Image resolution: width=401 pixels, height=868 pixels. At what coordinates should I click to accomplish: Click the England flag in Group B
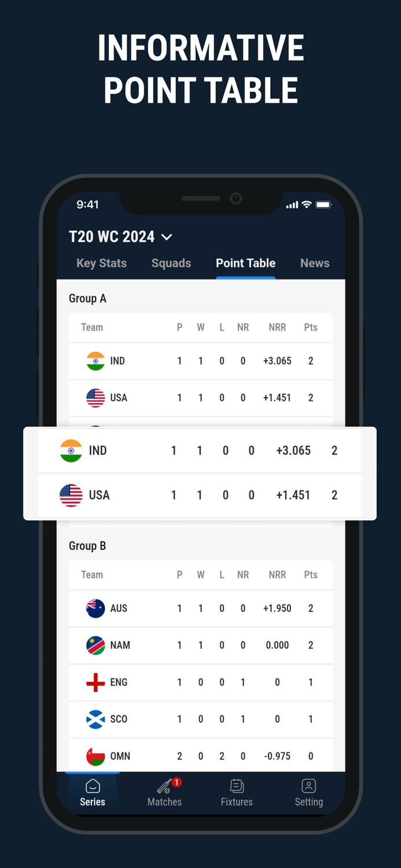click(x=95, y=682)
